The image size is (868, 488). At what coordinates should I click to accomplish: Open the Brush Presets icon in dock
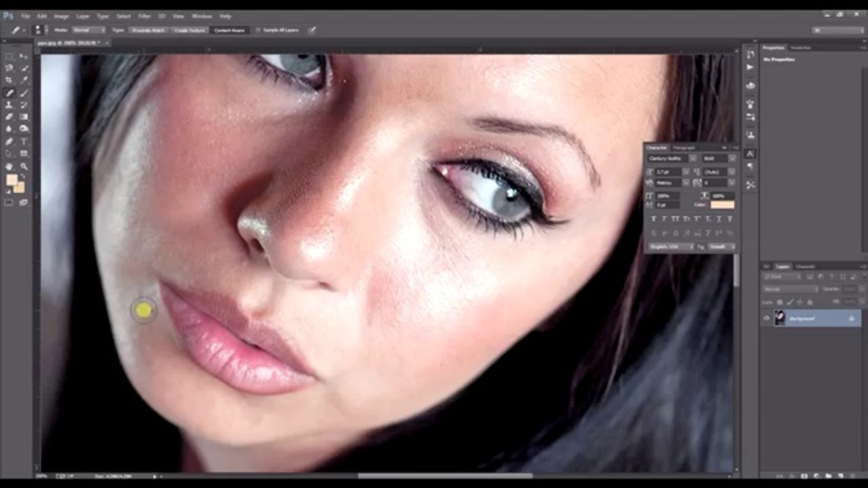[750, 117]
